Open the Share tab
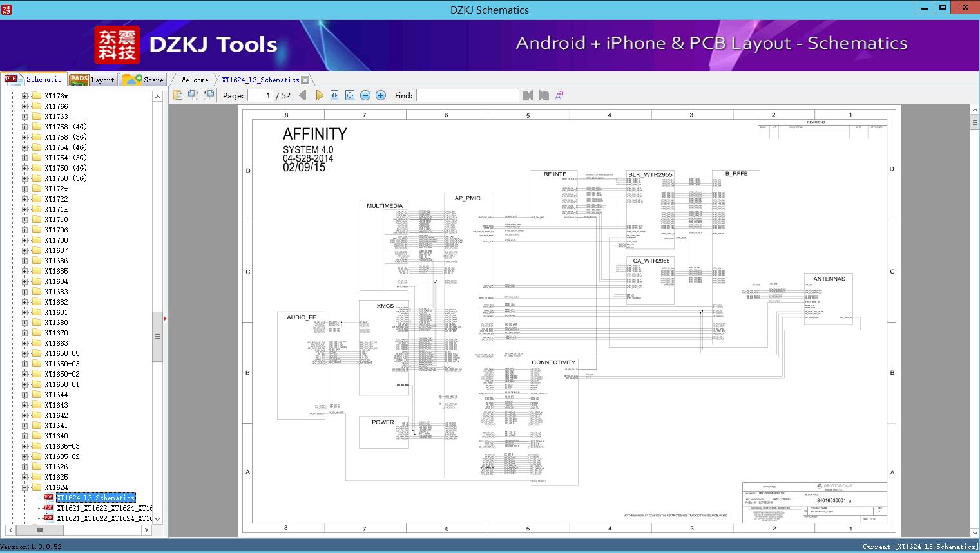This screenshot has height=553, width=980. click(x=145, y=80)
